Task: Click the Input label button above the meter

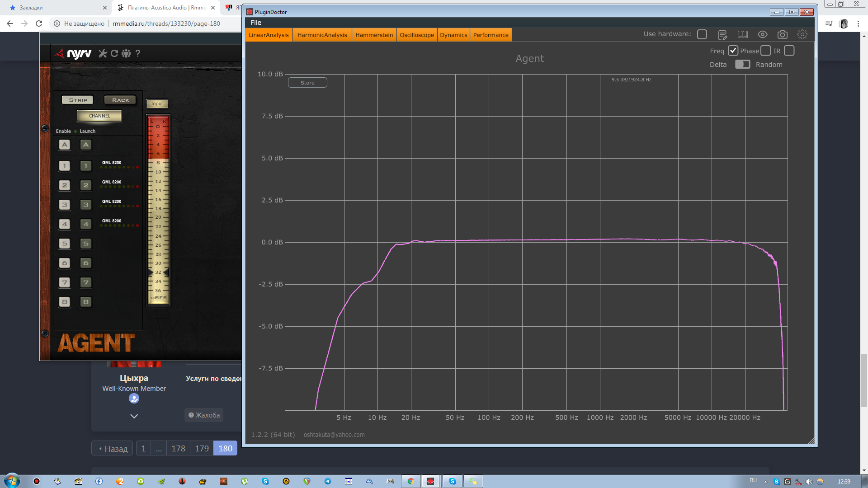Action: 157,104
